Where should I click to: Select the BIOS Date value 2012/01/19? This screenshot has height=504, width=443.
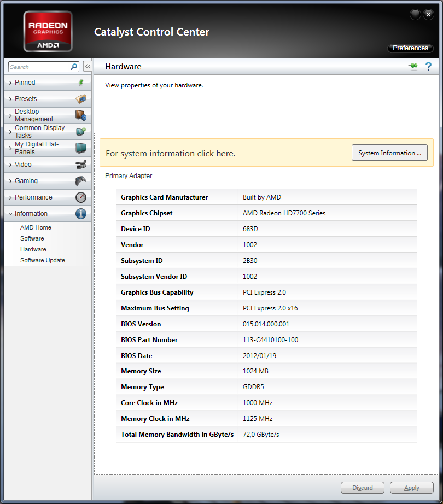coord(328,355)
